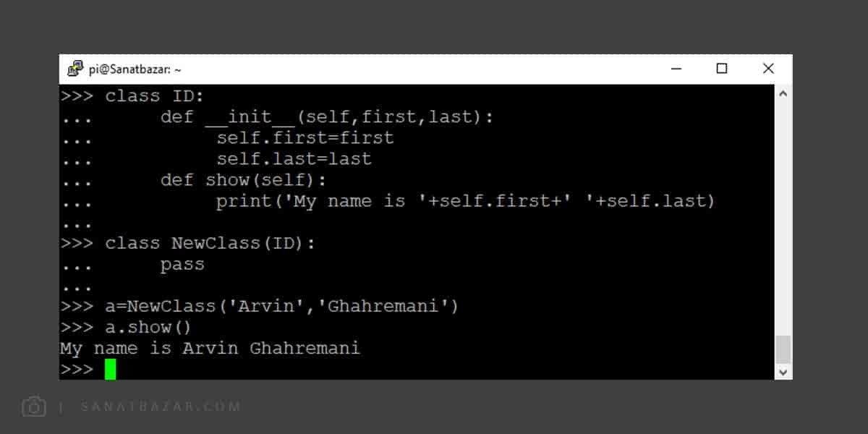Click the green cursor block at the prompt
This screenshot has width=868, height=434.
(x=110, y=369)
